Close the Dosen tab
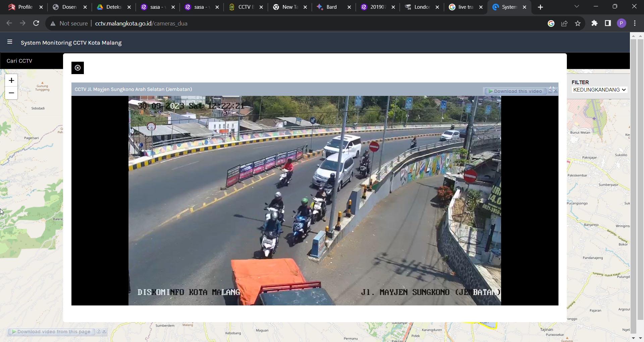 click(x=85, y=7)
